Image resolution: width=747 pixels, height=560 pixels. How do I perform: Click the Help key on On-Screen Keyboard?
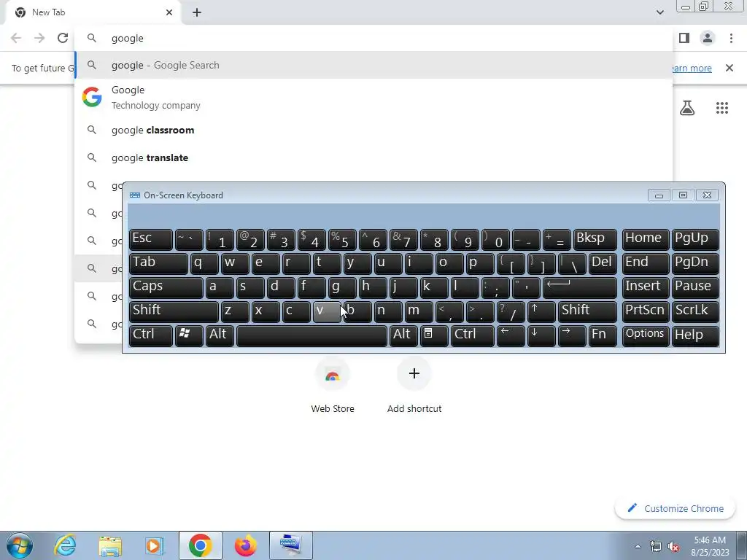(695, 335)
